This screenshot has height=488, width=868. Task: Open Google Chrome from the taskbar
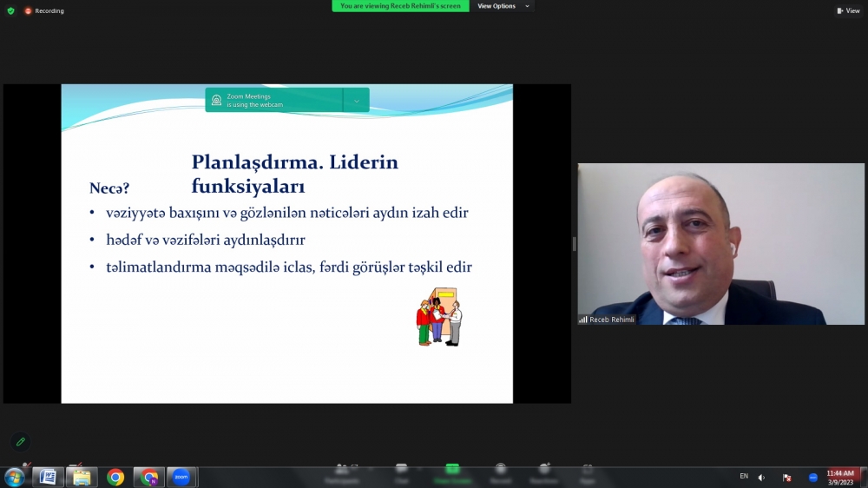click(115, 477)
